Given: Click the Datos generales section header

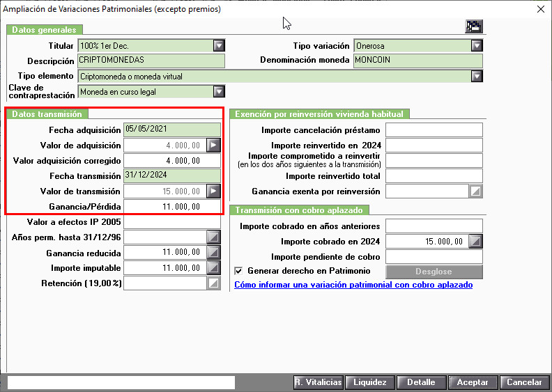Looking at the screenshot, I should coord(45,30).
